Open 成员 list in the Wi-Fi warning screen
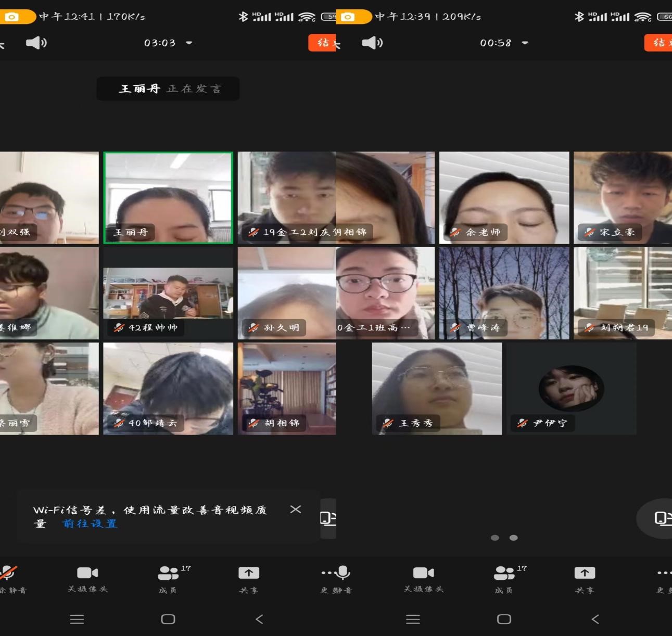This screenshot has width=672, height=636. (168, 579)
